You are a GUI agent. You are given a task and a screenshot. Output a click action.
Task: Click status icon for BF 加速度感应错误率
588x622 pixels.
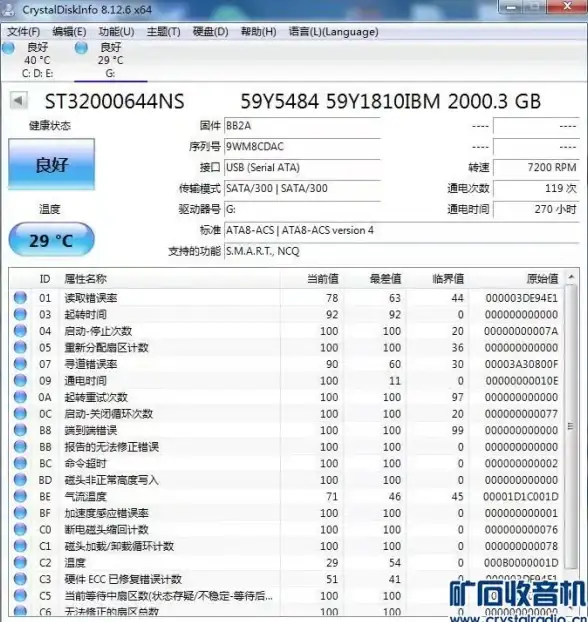[x=20, y=513]
